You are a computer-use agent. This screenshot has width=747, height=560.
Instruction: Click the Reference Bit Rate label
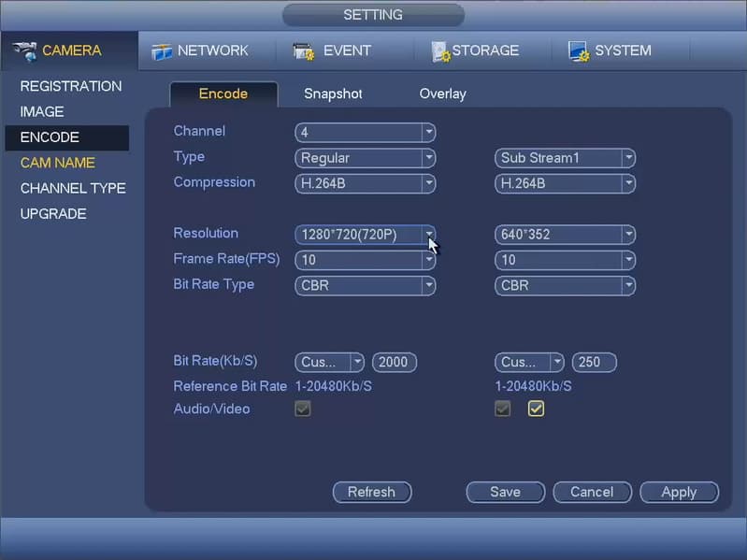(230, 386)
